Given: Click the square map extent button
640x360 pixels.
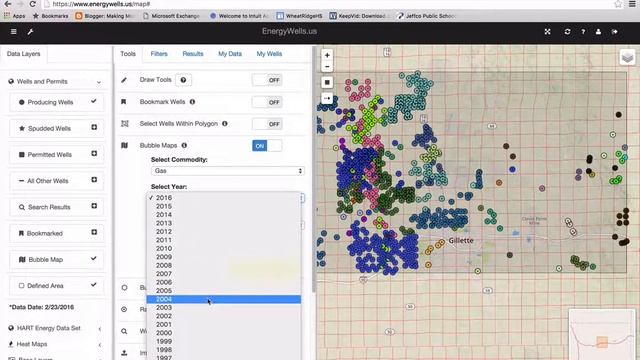Looking at the screenshot, I should [327, 82].
